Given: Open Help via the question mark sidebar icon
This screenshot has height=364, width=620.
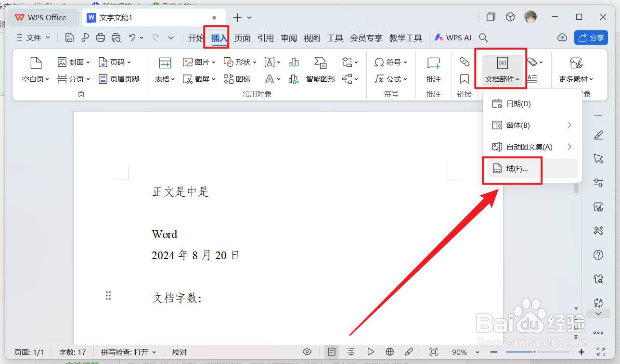Looking at the screenshot, I should tap(598, 254).
